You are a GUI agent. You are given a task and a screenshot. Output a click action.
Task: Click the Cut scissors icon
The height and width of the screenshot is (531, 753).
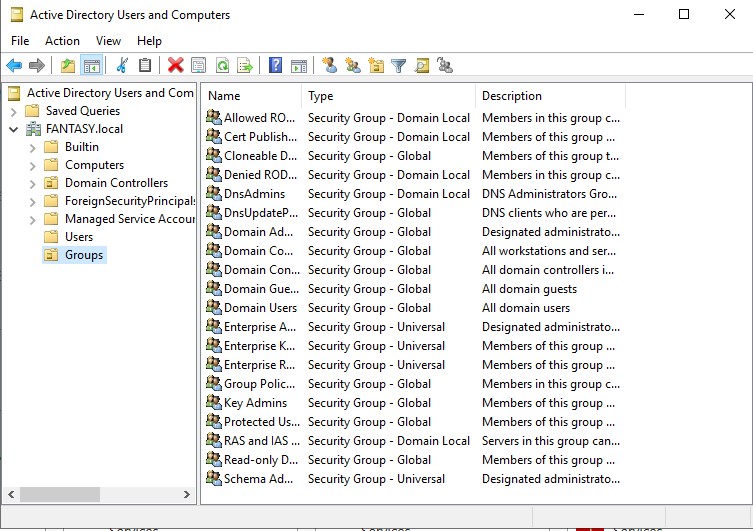pos(122,65)
